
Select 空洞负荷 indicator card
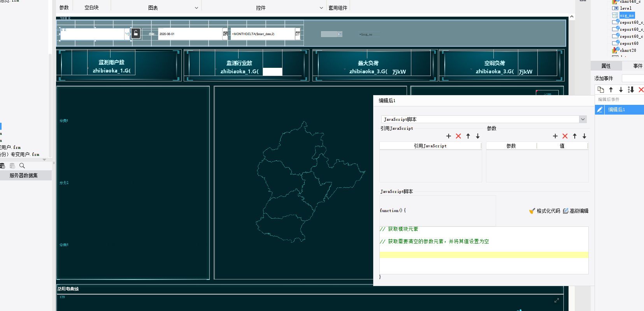click(x=502, y=65)
